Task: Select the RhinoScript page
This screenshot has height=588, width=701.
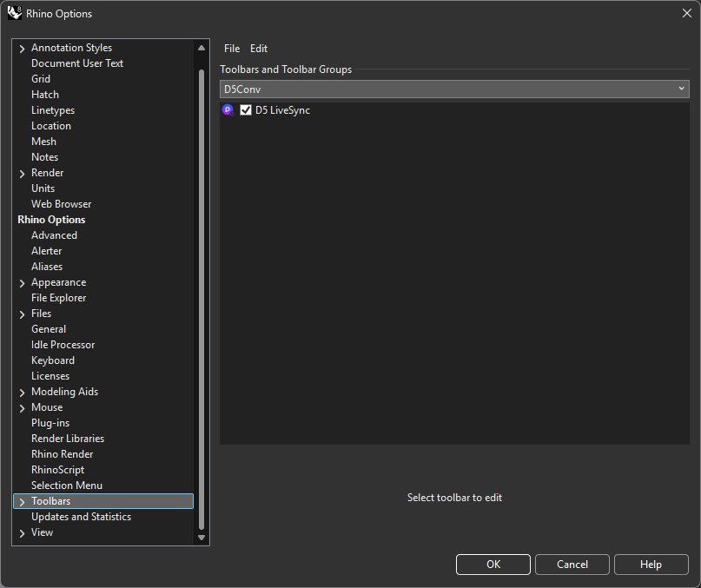Action: pos(57,470)
